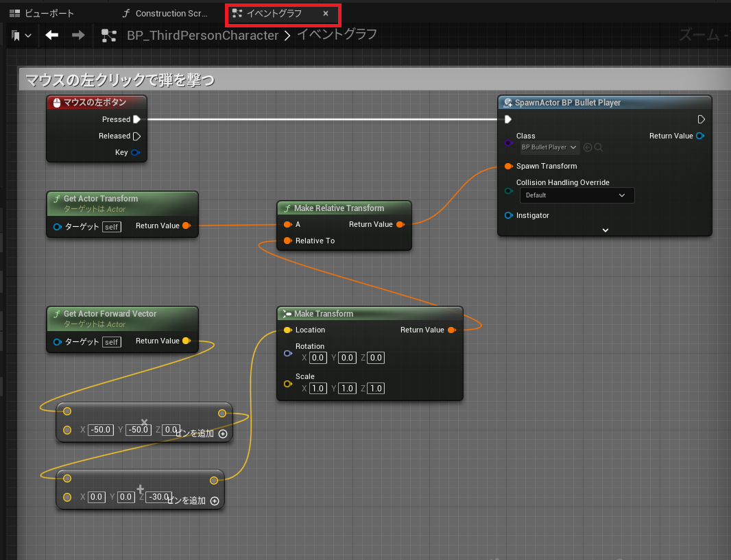
Task: Open the Construction Script tab
Action: 165,14
